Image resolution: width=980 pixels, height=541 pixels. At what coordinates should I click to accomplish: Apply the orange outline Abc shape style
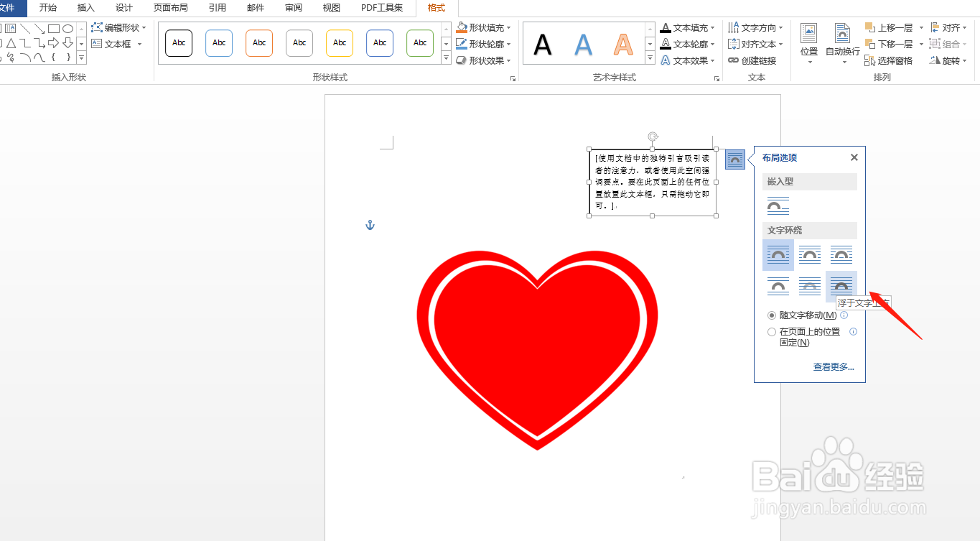[259, 43]
